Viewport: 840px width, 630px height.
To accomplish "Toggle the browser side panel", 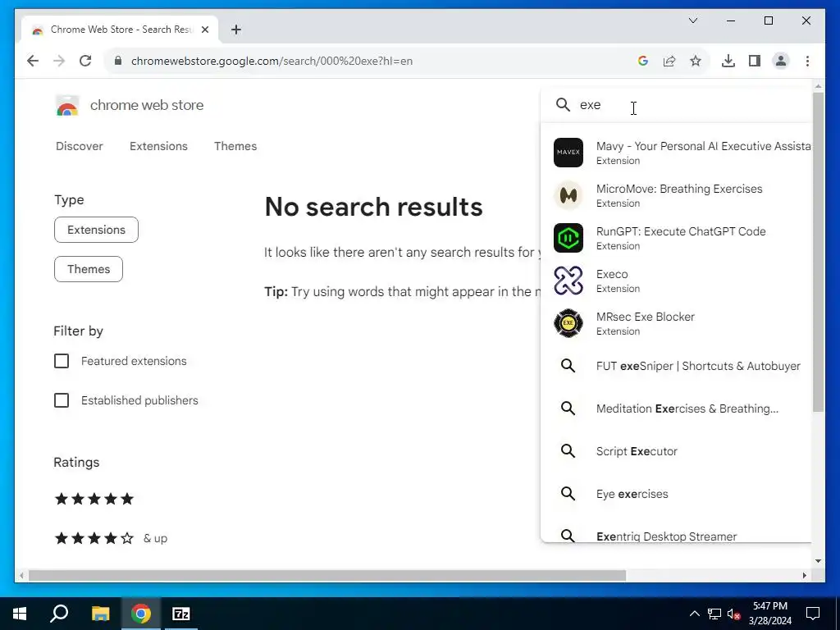I will pos(755,61).
